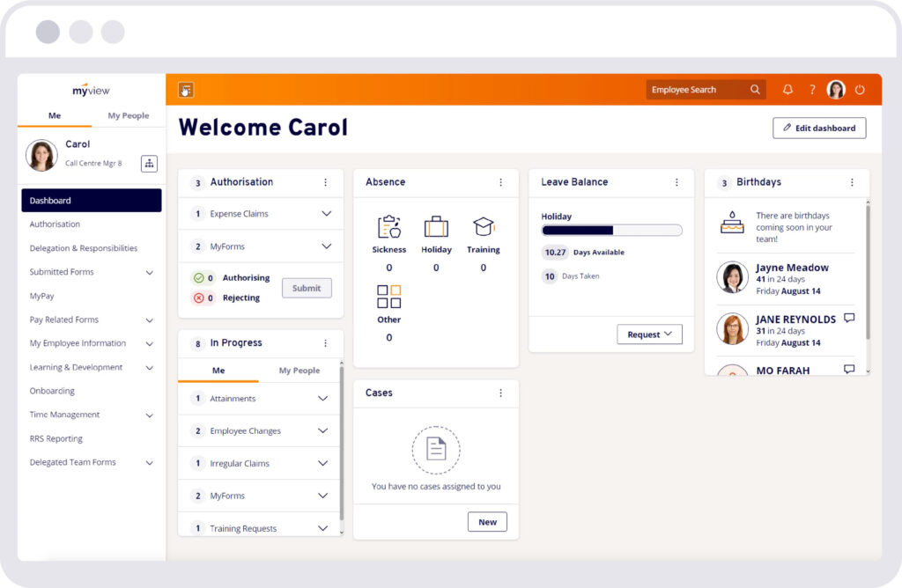
Task: Click the comment icon next to Jane Reynolds
Action: point(849,318)
